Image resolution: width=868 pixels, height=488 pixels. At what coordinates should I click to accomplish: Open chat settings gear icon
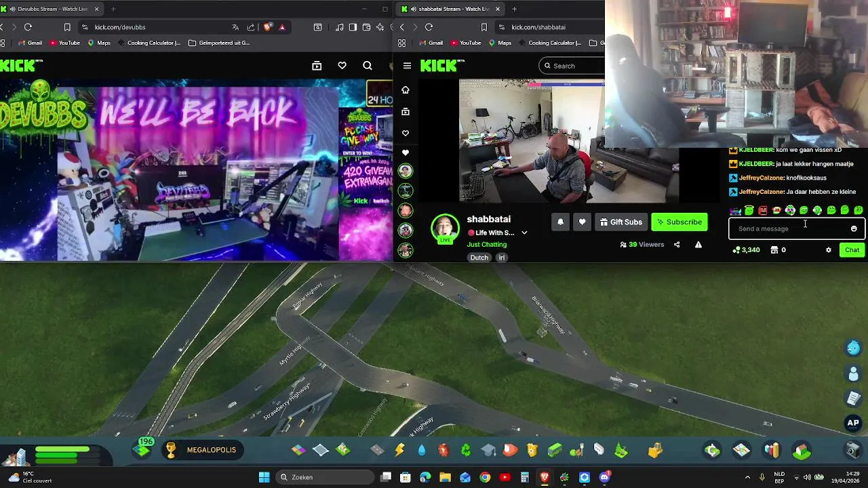[x=828, y=250]
